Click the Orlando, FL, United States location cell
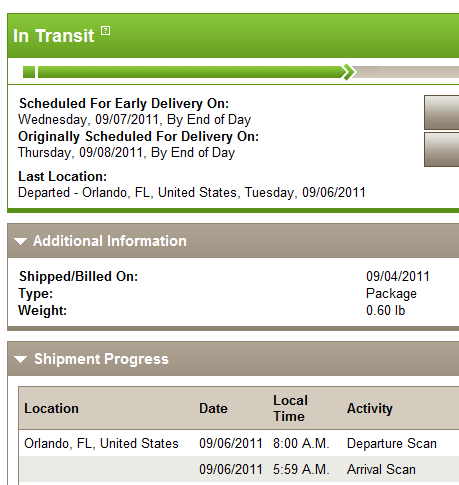The height and width of the screenshot is (485, 459). tap(101, 444)
